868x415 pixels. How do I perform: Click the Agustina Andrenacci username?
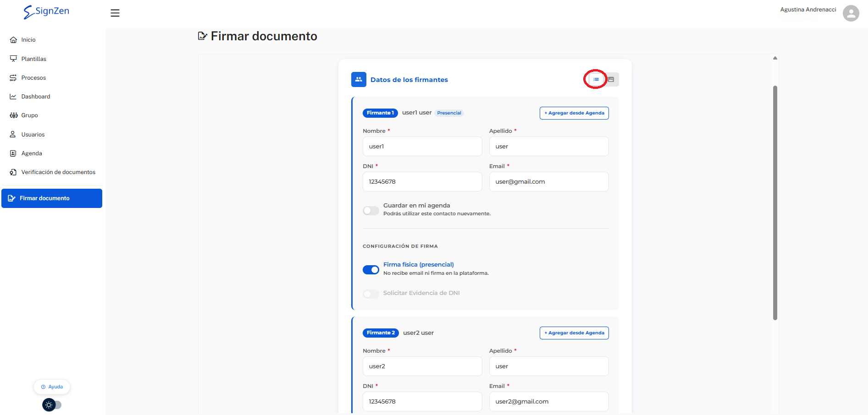808,10
